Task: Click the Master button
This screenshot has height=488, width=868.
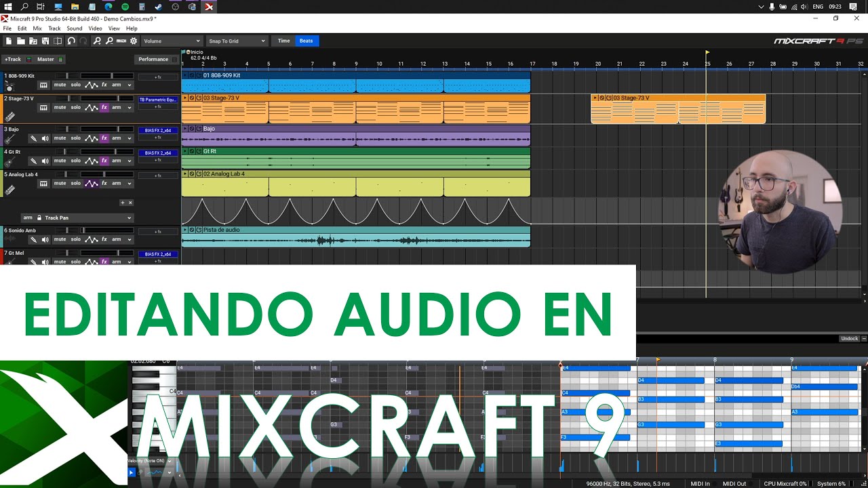Action: click(50, 59)
